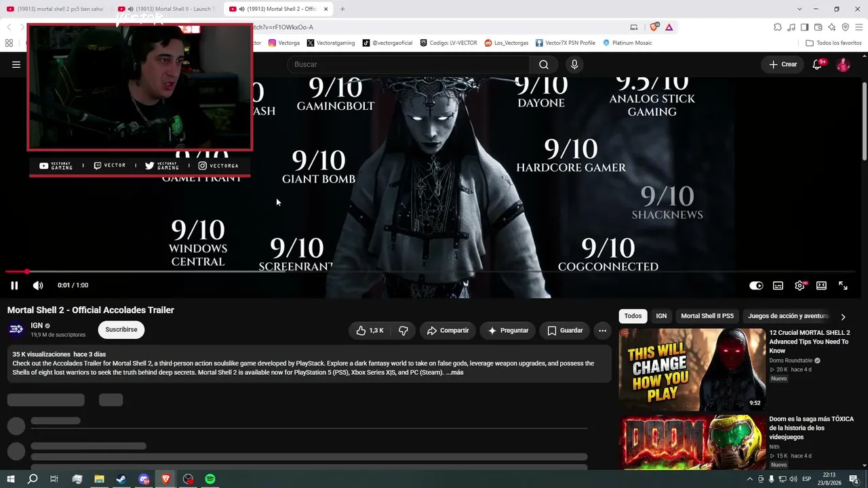Open the Los_Vectorgas Reddit bookmark
The height and width of the screenshot is (488, 868).
click(507, 43)
